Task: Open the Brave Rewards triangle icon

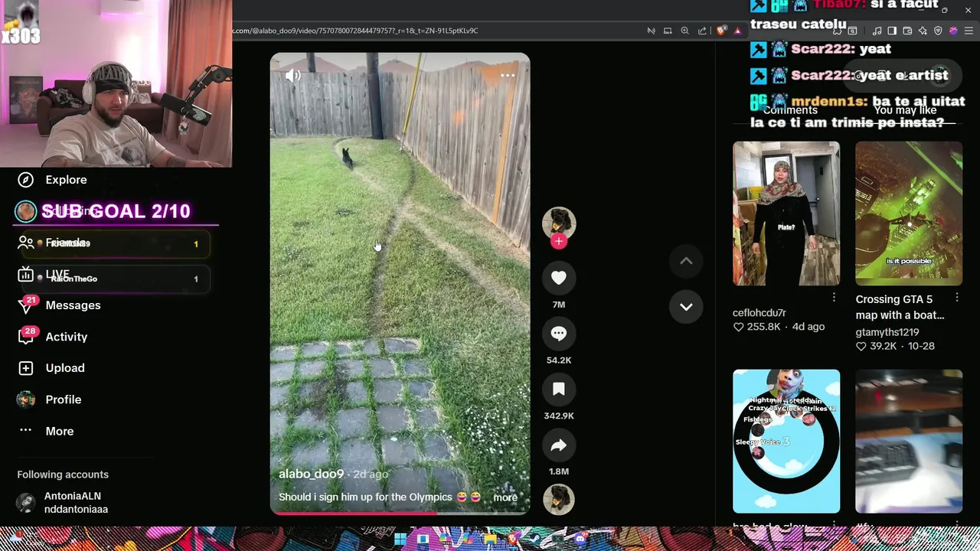Action: 737,31
